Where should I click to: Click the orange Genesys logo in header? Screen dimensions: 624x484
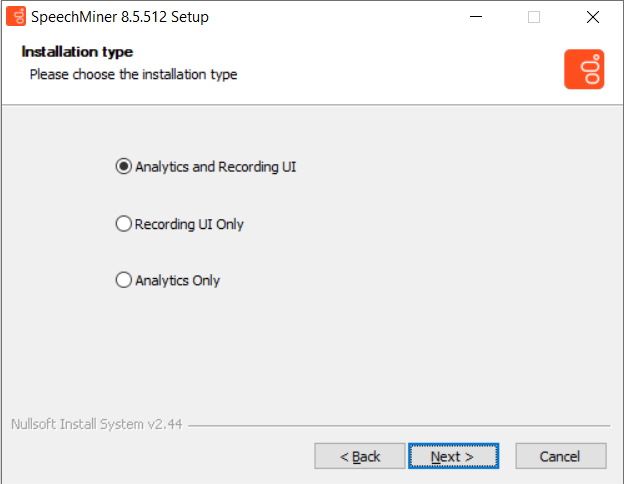click(584, 68)
